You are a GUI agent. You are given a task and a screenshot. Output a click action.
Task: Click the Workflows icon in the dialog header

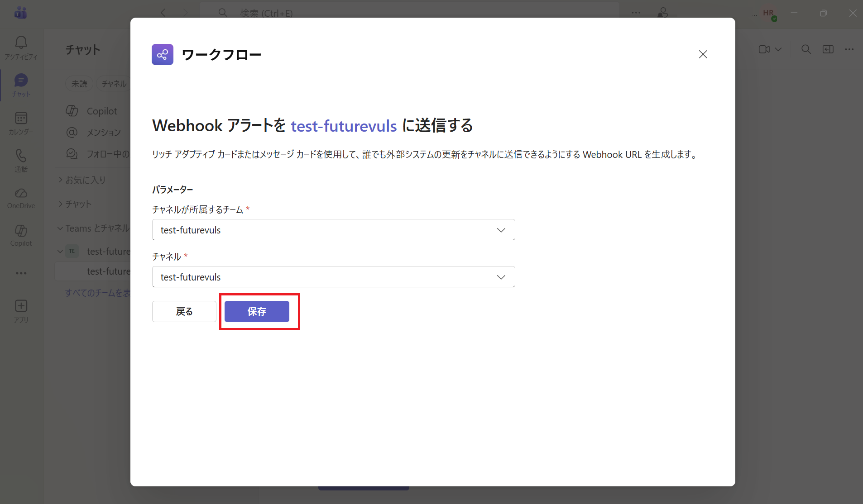pos(162,54)
